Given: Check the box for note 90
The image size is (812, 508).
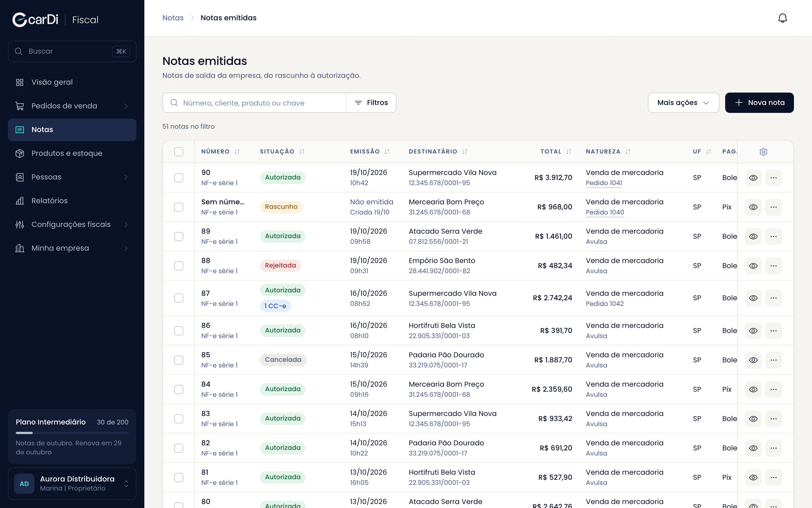Looking at the screenshot, I should 179,178.
